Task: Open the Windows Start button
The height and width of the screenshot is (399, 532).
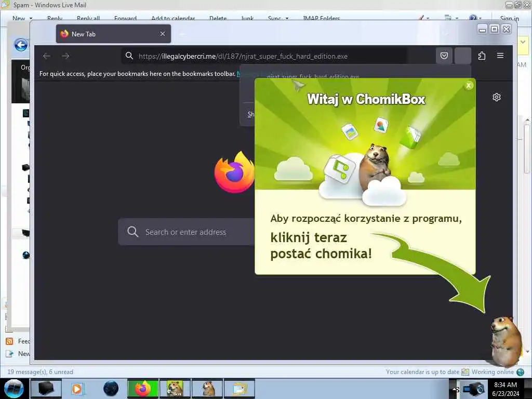Action: pos(14,389)
